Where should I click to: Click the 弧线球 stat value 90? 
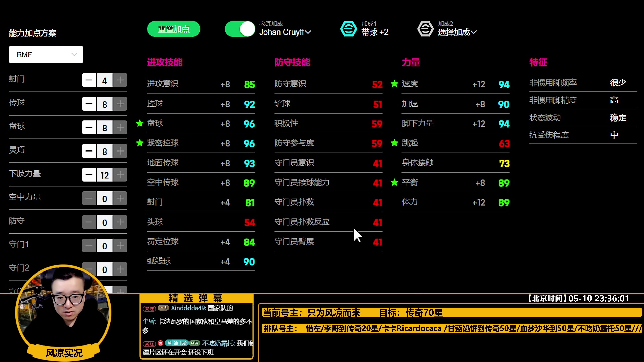point(249,262)
